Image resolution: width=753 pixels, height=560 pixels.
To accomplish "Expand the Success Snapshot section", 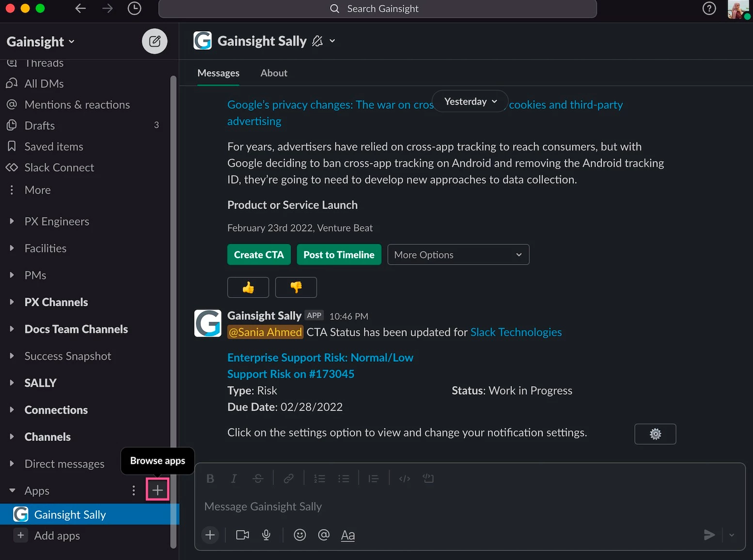I will pyautogui.click(x=12, y=356).
